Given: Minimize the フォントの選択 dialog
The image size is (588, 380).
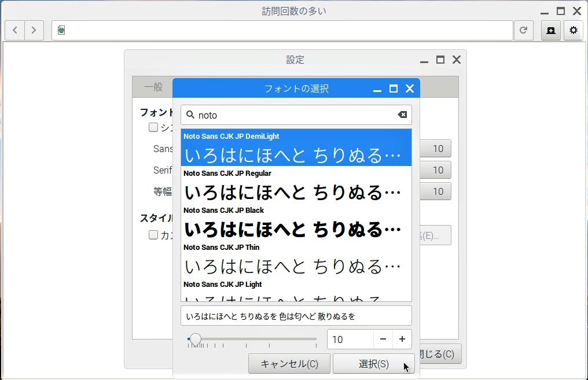Looking at the screenshot, I should pyautogui.click(x=377, y=89).
